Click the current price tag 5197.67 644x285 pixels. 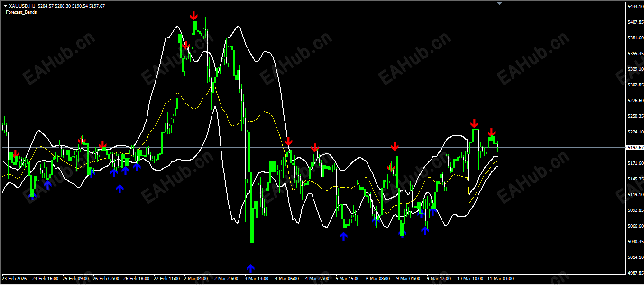635,148
